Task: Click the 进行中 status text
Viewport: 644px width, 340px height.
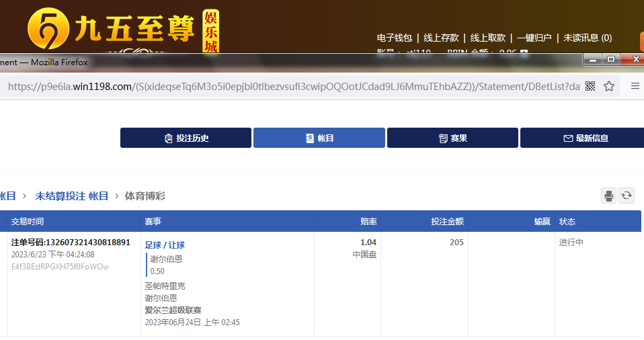Action: (x=571, y=243)
